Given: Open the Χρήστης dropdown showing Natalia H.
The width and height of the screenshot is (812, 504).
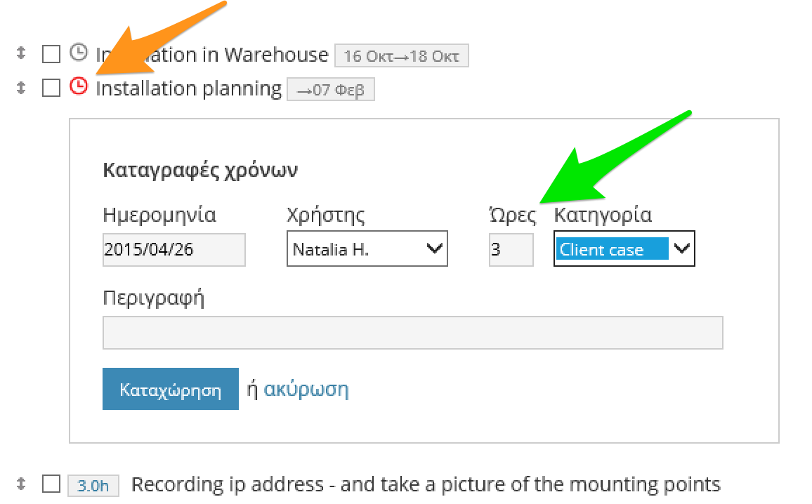Looking at the screenshot, I should pos(367,249).
